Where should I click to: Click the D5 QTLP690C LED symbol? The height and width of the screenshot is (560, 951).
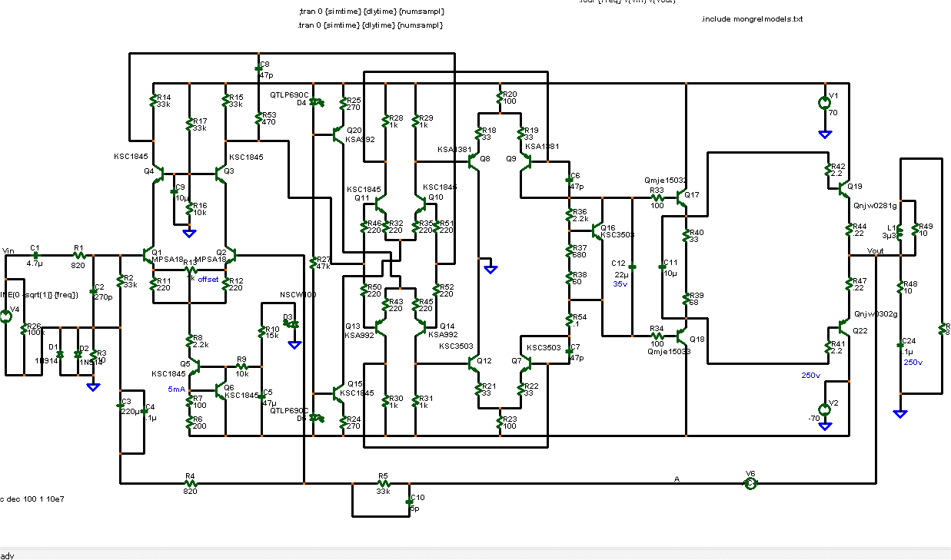(316, 418)
